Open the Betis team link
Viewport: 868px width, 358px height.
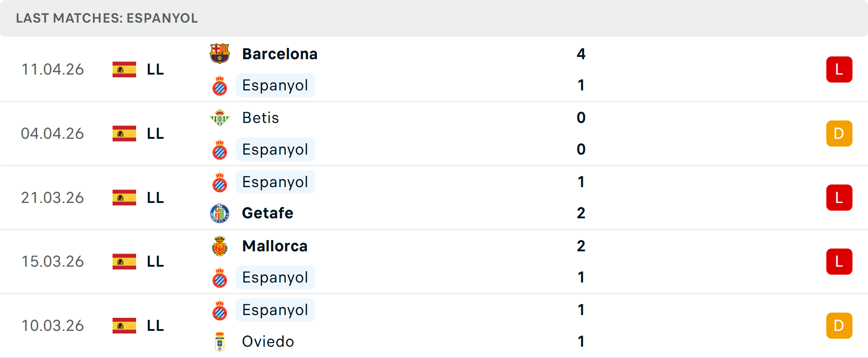(260, 118)
